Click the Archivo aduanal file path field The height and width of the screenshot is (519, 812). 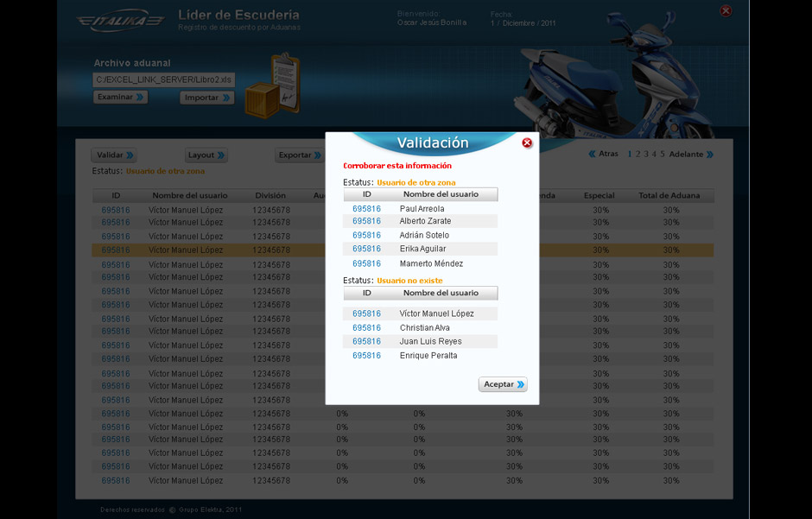(163, 79)
